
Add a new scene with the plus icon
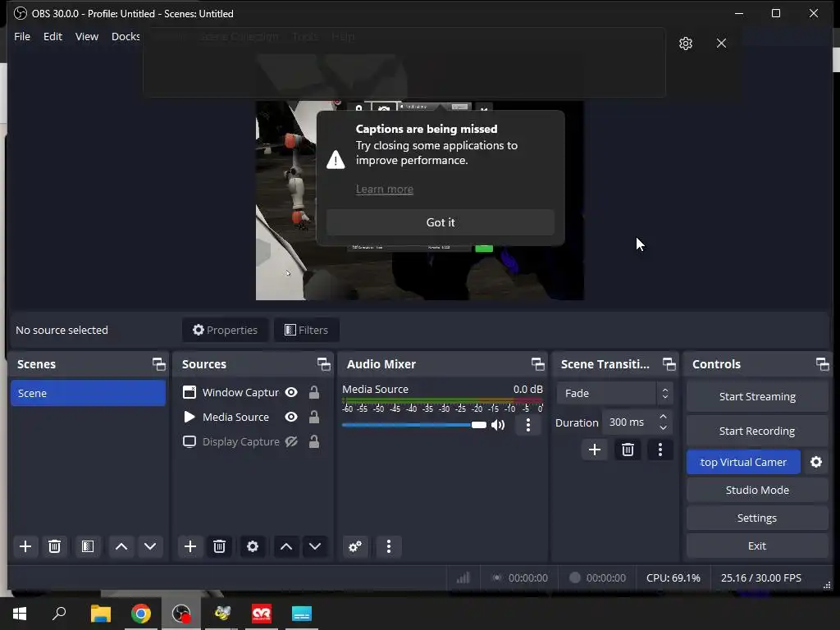25,546
